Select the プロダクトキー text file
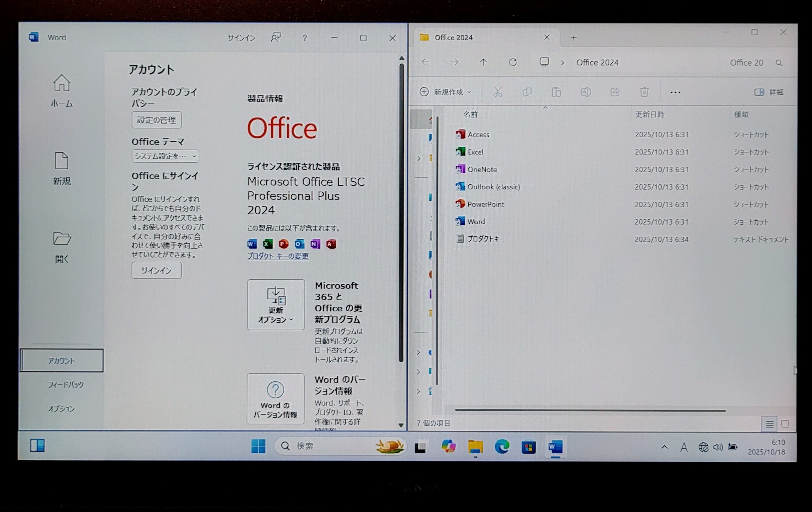 (x=486, y=239)
